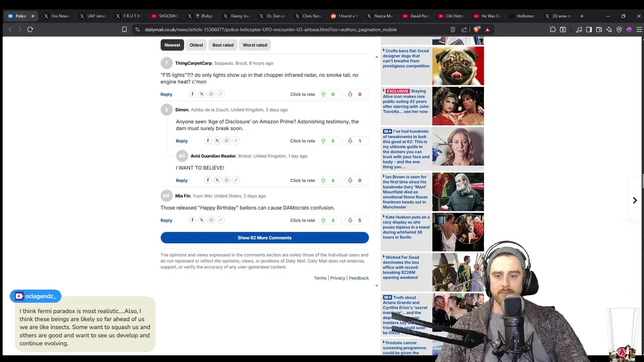Viewport: 644px width, 362px height.
Task: Open the Ian Brown article link
Action: click(406, 192)
